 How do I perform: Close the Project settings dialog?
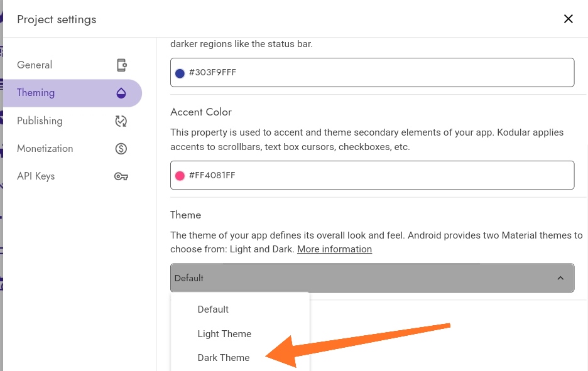click(x=569, y=19)
